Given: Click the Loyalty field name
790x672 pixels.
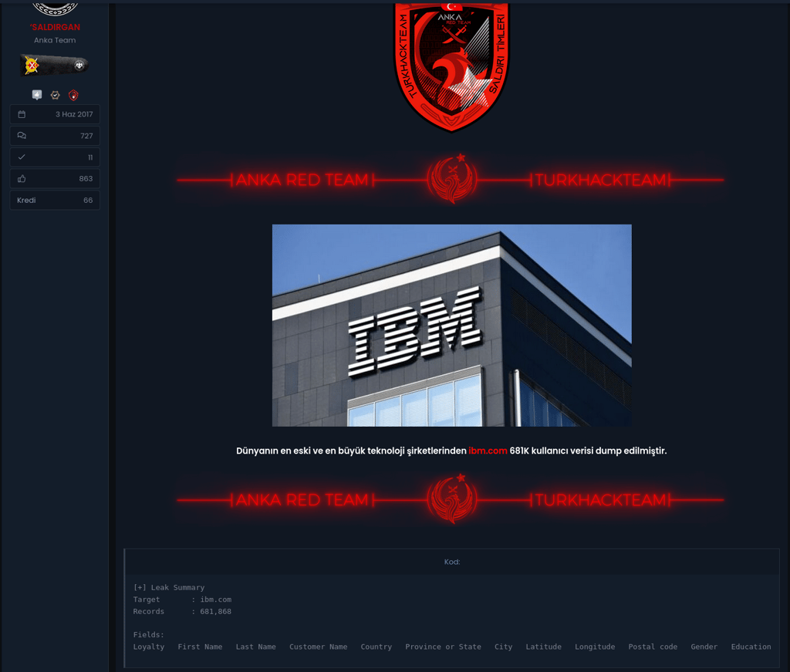Looking at the screenshot, I should click(x=149, y=647).
